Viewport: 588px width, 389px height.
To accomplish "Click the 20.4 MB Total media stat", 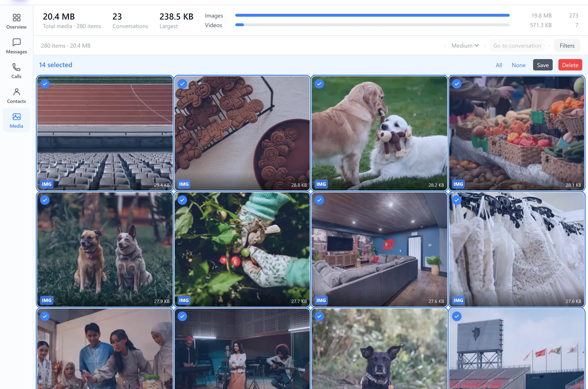I will pos(72,20).
